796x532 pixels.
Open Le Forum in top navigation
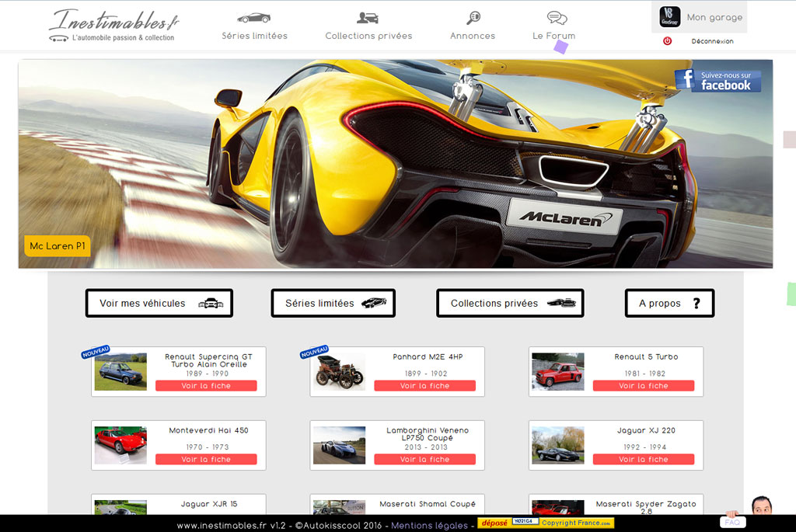(553, 36)
